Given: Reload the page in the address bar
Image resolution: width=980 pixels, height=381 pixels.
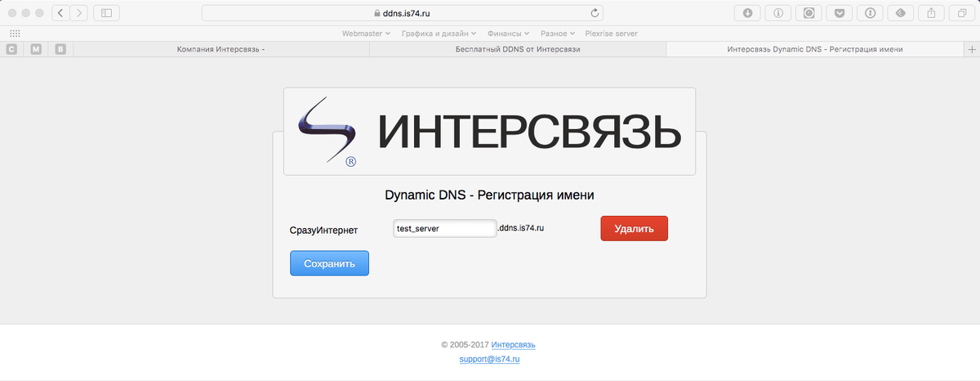Looking at the screenshot, I should click(595, 13).
